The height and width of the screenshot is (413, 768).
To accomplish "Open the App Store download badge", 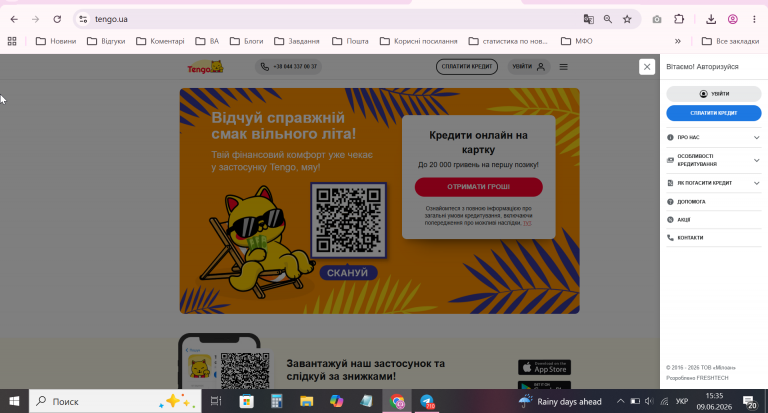I will coord(544,367).
